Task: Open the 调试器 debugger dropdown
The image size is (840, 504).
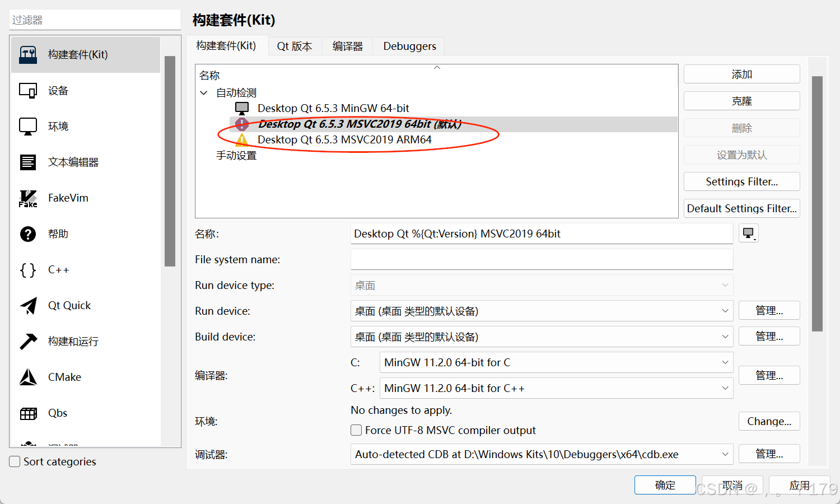Action: point(542,454)
